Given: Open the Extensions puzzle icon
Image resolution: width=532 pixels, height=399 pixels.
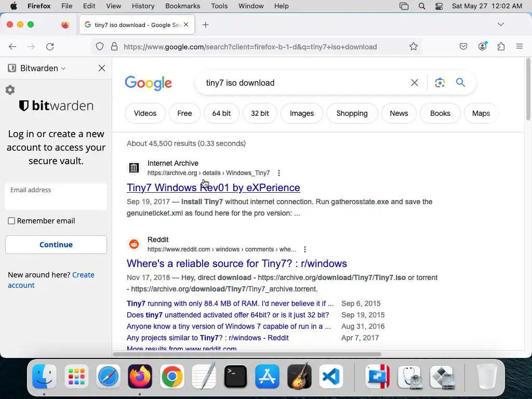Looking at the screenshot, I should [501, 46].
